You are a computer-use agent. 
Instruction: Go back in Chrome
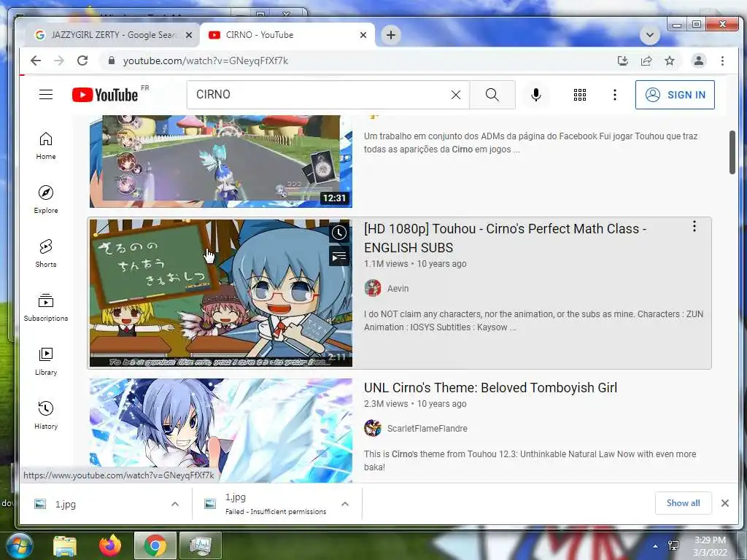36,61
